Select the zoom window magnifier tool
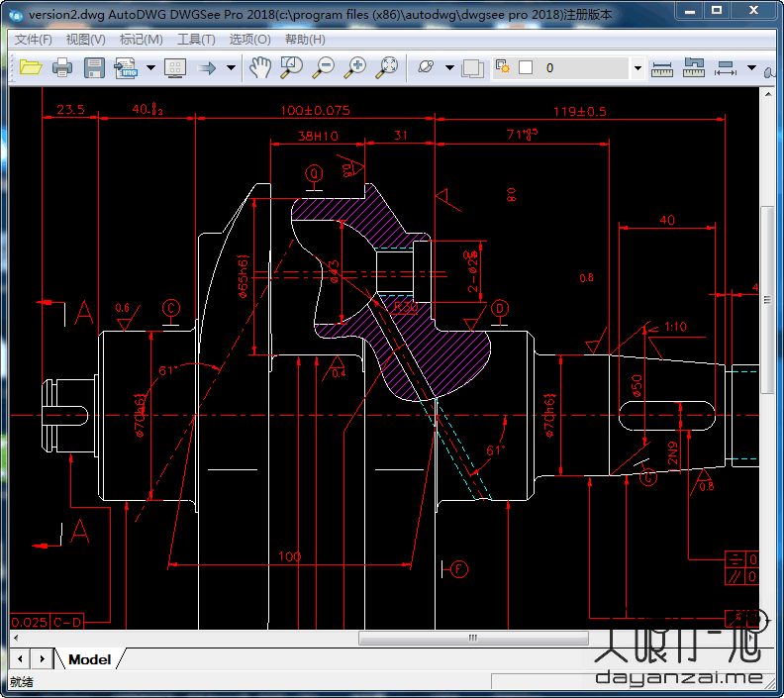This screenshot has width=784, height=698. [292, 67]
